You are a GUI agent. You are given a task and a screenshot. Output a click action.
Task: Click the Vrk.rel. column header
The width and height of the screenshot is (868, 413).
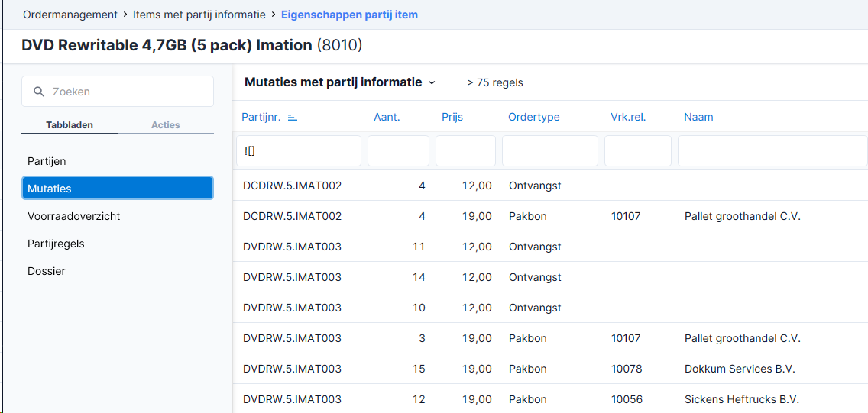pyautogui.click(x=628, y=118)
